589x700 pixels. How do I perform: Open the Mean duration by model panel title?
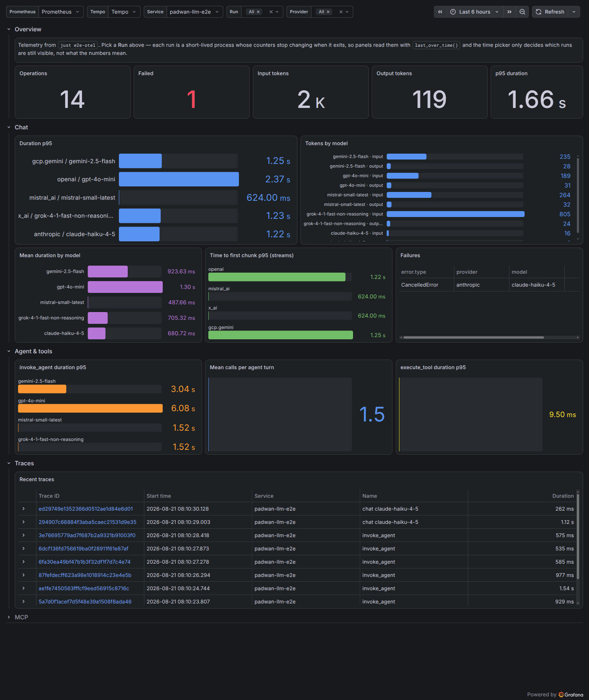(50, 255)
